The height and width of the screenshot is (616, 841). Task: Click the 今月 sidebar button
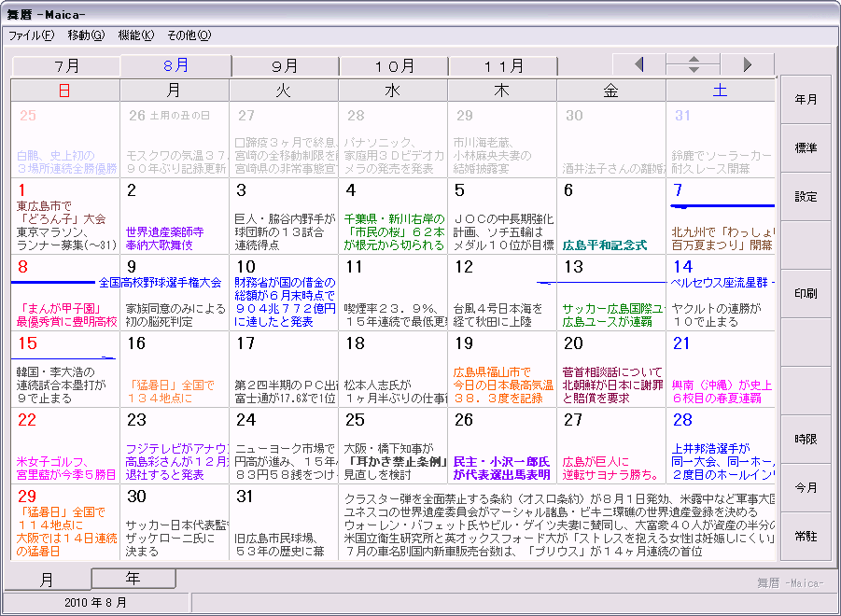point(806,488)
